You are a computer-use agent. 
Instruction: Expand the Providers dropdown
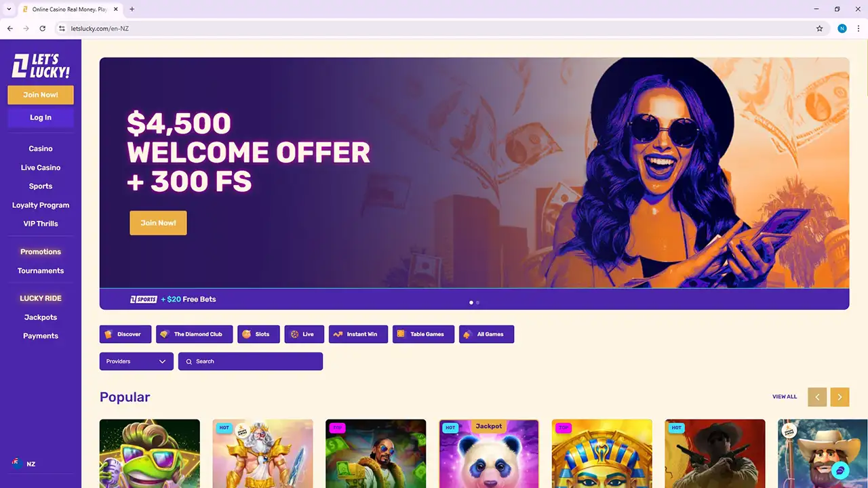136,361
